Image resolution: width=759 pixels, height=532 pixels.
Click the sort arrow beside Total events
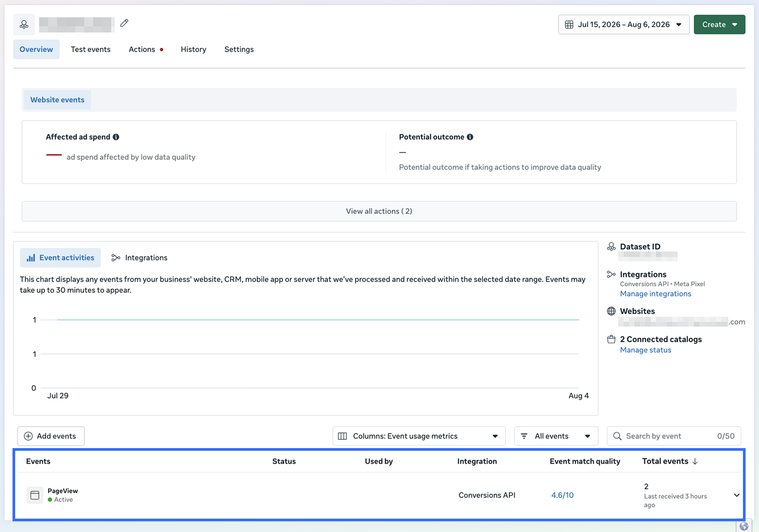695,461
